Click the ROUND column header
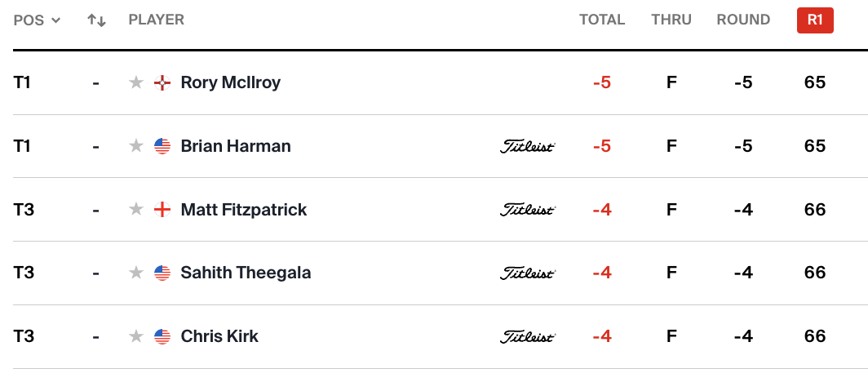 (743, 20)
